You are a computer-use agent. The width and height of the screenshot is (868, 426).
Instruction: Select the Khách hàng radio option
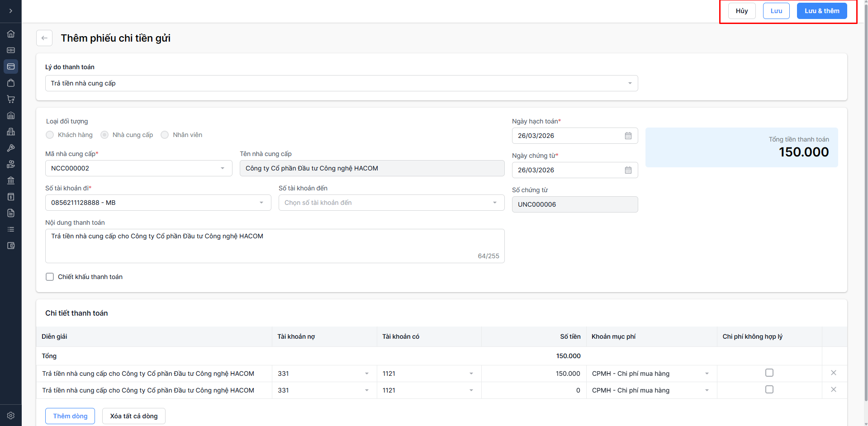coord(50,135)
